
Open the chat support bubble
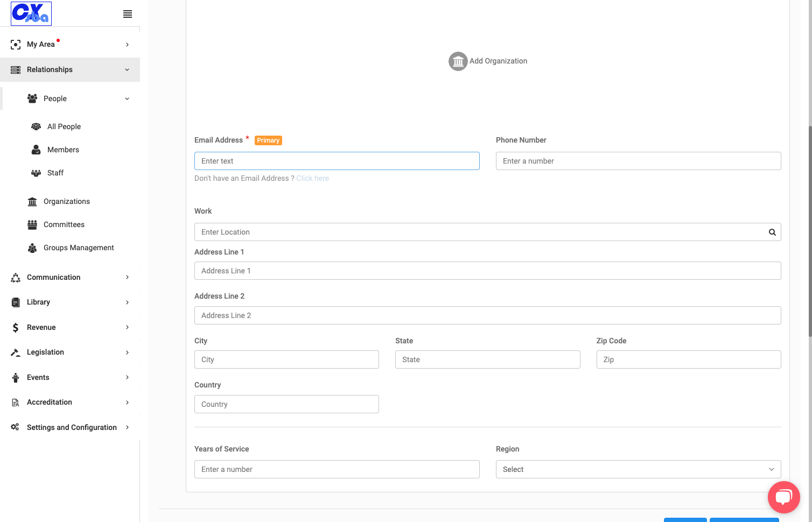click(784, 497)
